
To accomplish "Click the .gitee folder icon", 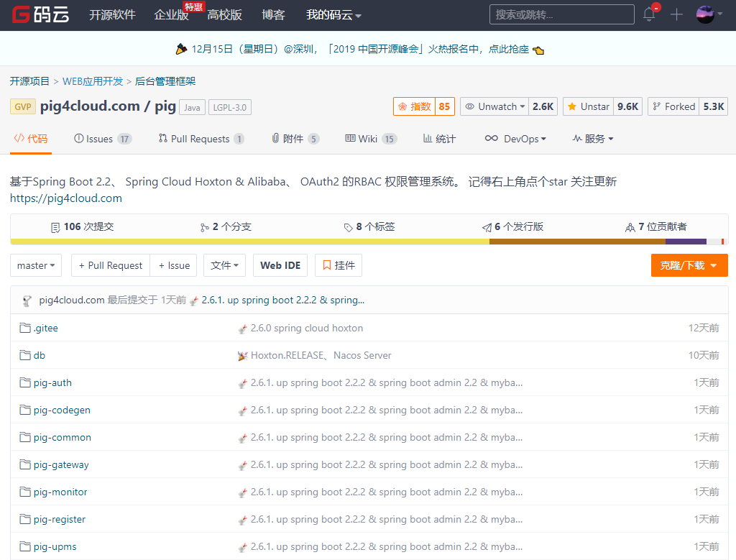I will (25, 328).
